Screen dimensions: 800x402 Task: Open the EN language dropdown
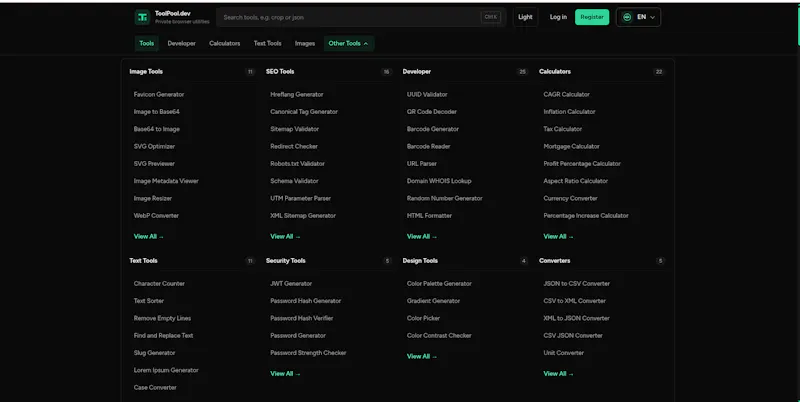tap(638, 17)
